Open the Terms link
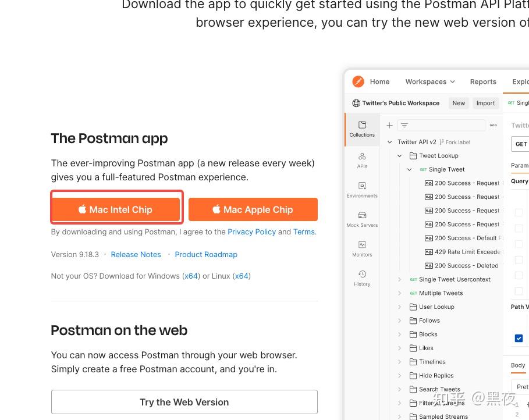Image resolution: width=529 pixels, height=420 pixels. (x=304, y=232)
